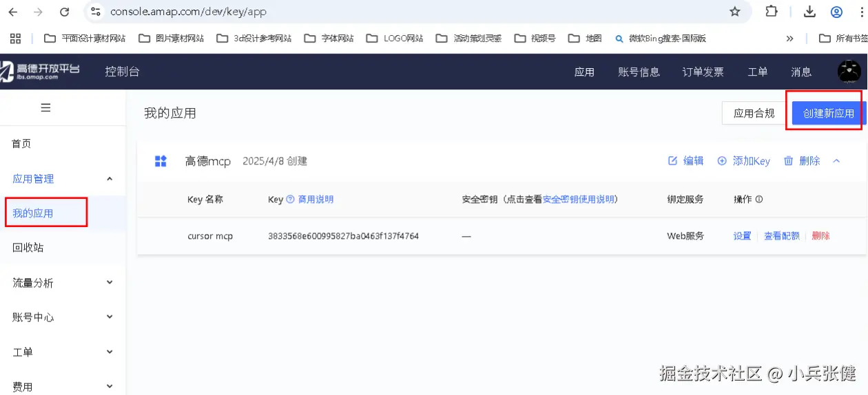Image resolution: width=868 pixels, height=395 pixels.
Task: Bookmark this page with the star icon
Action: 735,12
